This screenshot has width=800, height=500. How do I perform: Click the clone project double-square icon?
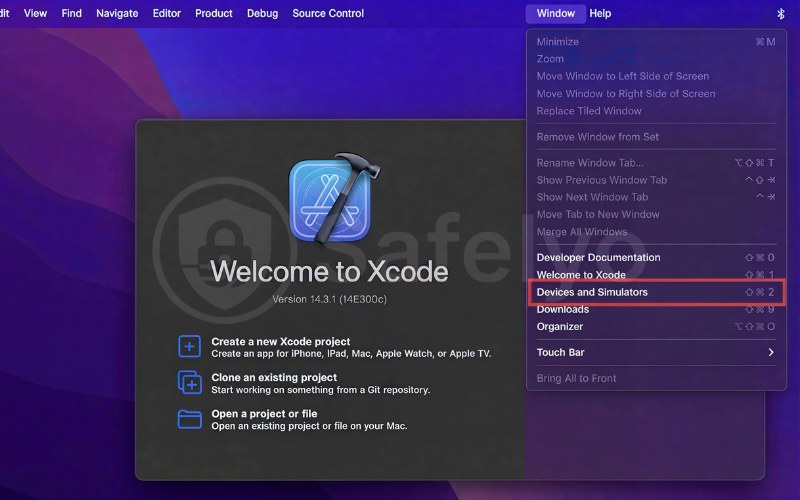[189, 383]
